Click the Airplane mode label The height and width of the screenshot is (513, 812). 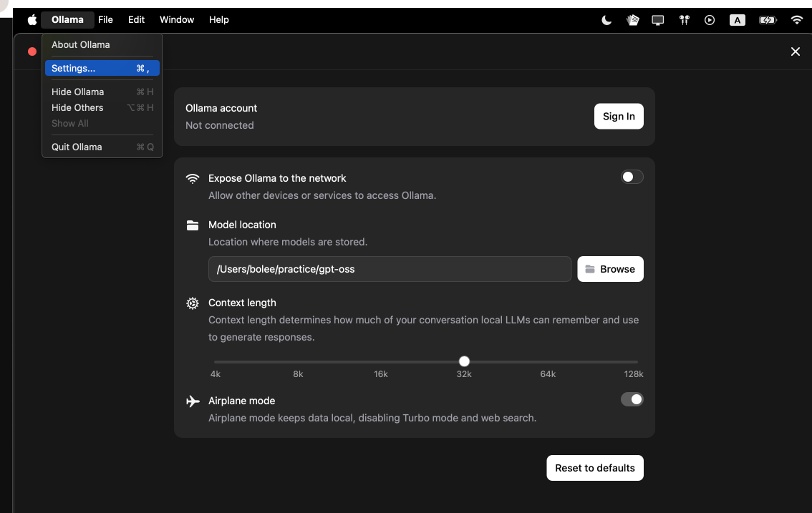[242, 401]
